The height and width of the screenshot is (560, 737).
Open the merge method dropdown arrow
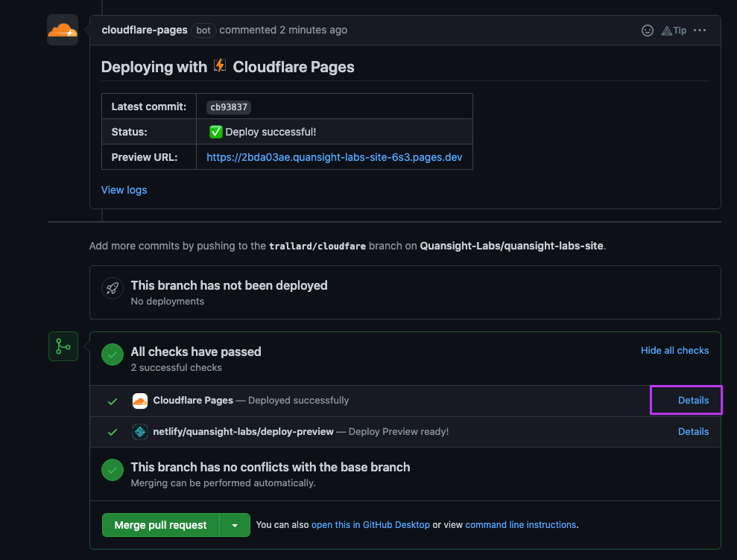[x=235, y=525]
